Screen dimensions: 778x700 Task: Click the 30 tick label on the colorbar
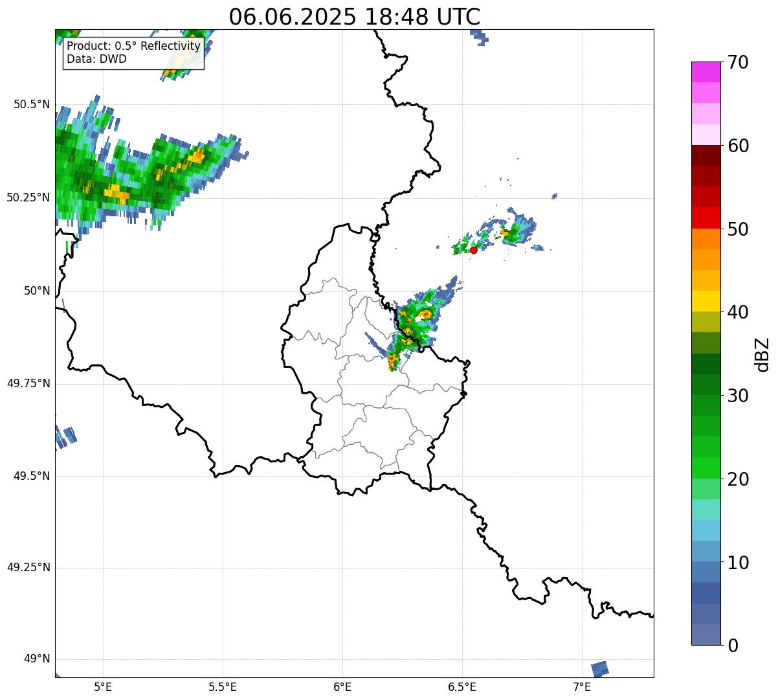coord(738,396)
